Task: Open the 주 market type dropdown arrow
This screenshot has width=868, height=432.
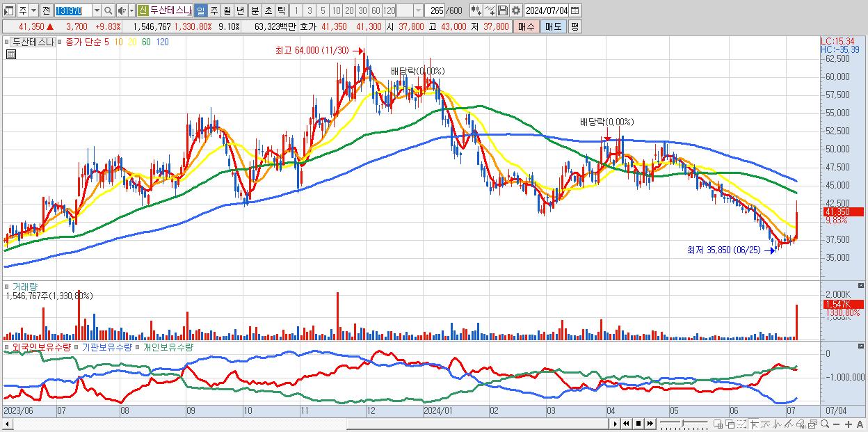Action: [34, 10]
